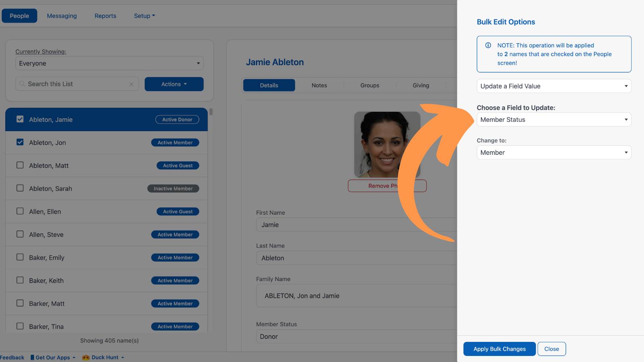Check the Ableton, Matt checkbox
Screen dimensions: 644x362
click(20, 165)
